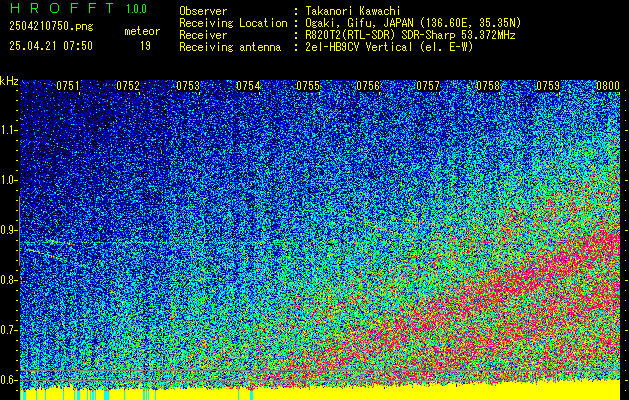The height and width of the screenshot is (400, 629).
Task: Click the 0753 time marker
Action: 188,86
